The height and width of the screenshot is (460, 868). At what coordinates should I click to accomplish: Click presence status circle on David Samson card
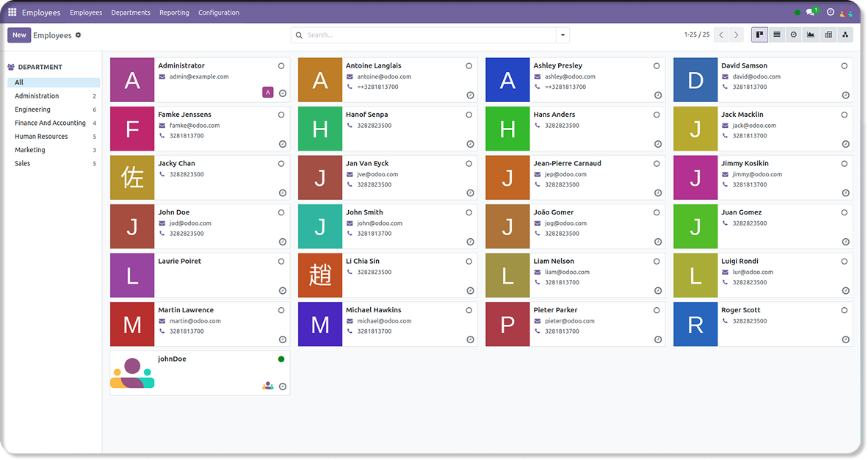click(845, 66)
